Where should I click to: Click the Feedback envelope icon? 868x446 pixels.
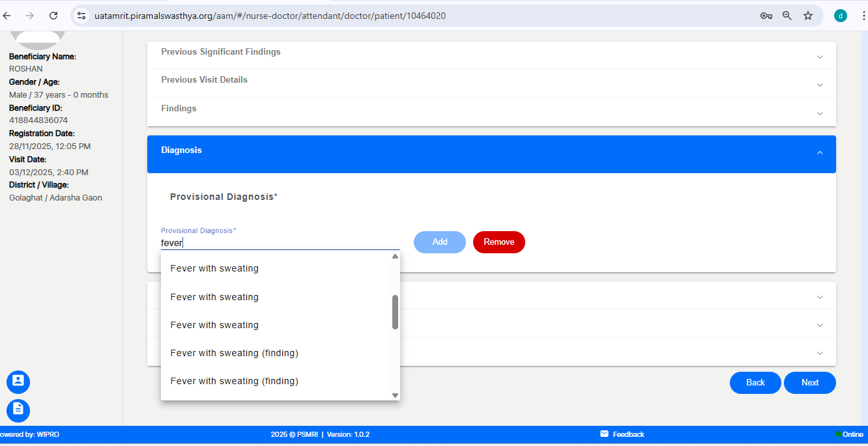point(604,434)
